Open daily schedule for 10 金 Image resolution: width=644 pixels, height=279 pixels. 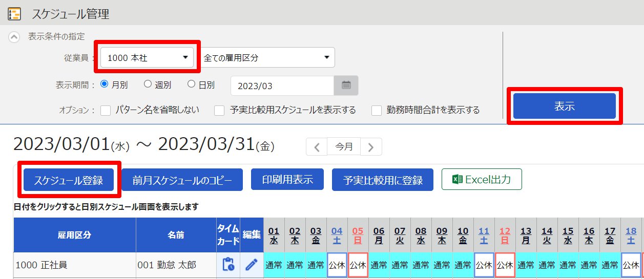tap(463, 235)
